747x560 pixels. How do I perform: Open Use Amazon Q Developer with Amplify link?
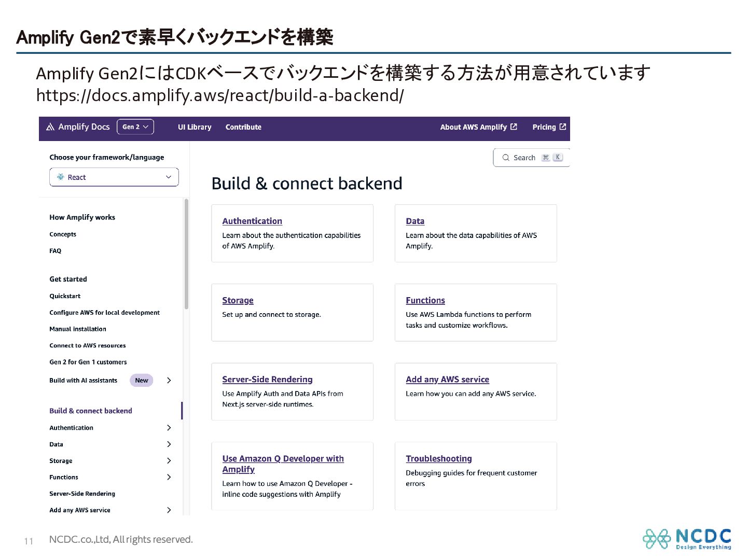pyautogui.click(x=283, y=464)
